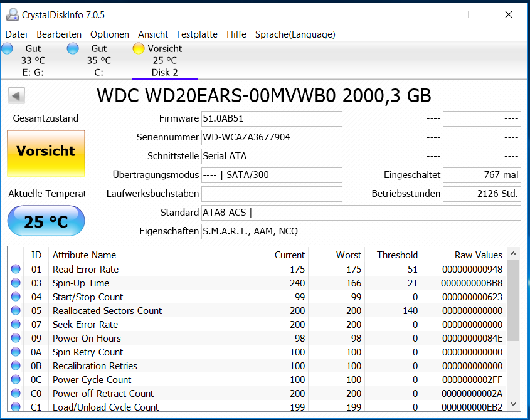Screen dimensions: 530x420
Task: Click the Raw Values column header
Action: (464, 255)
